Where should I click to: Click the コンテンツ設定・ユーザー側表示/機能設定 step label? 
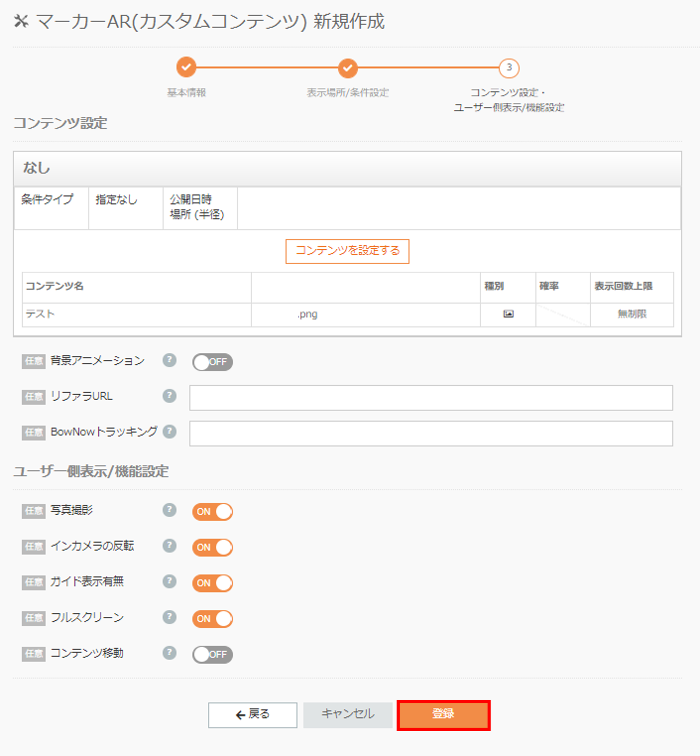(x=509, y=100)
